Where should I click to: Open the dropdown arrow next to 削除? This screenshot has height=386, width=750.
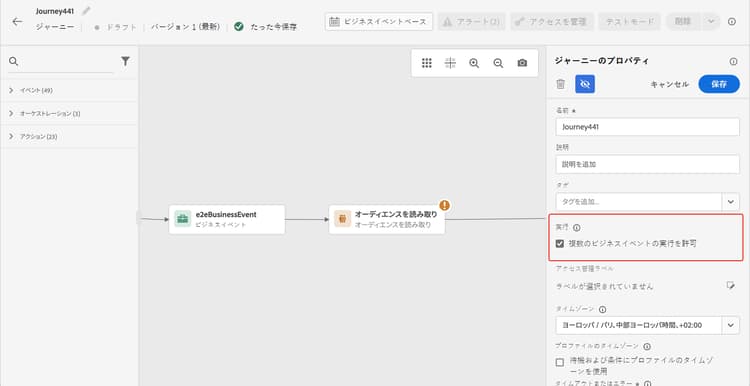tap(711, 22)
